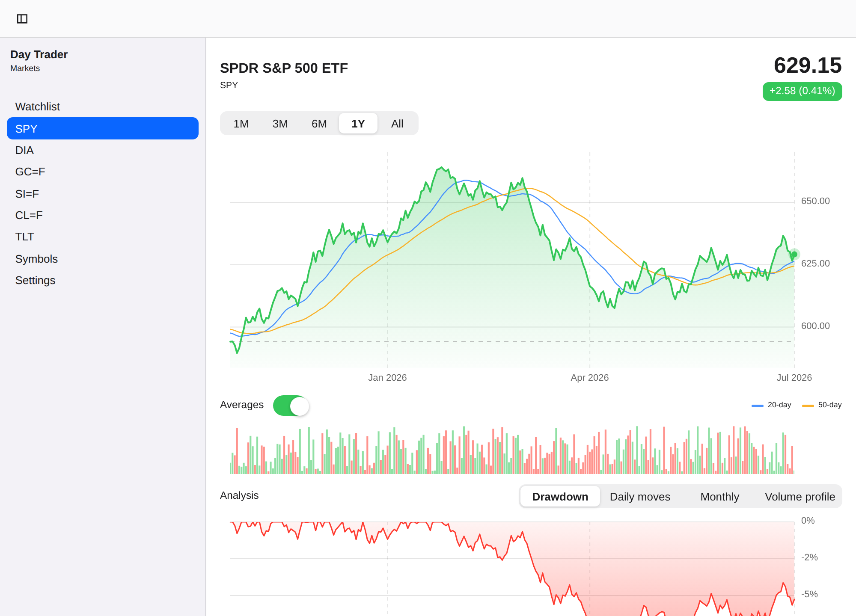The height and width of the screenshot is (616, 856).
Task: Click the 629.15 price value
Action: (x=808, y=65)
